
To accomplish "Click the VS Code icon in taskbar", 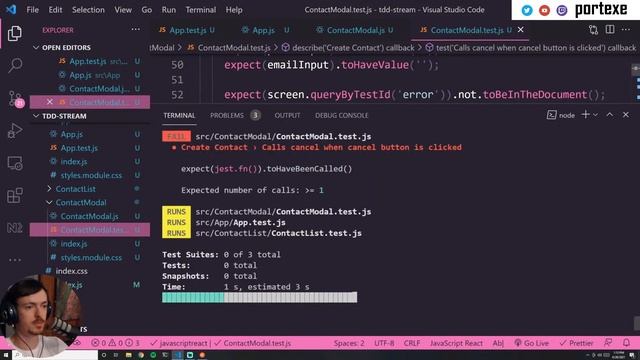I will (x=178, y=355).
